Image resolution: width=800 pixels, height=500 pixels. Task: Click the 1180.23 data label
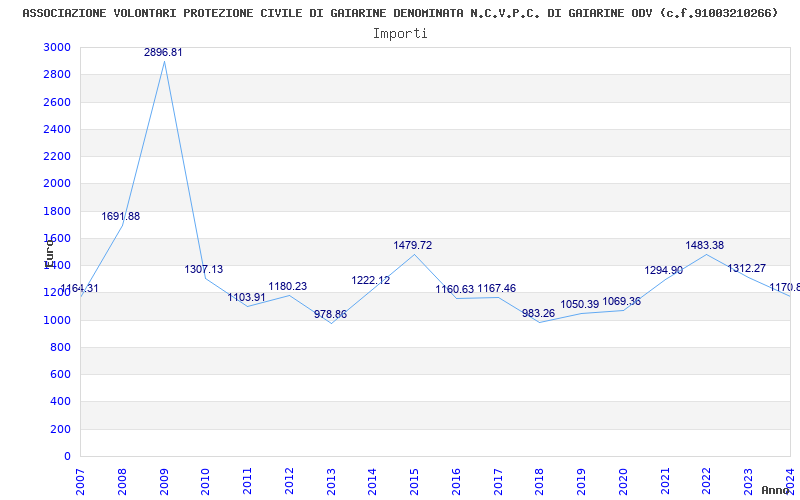(x=288, y=287)
